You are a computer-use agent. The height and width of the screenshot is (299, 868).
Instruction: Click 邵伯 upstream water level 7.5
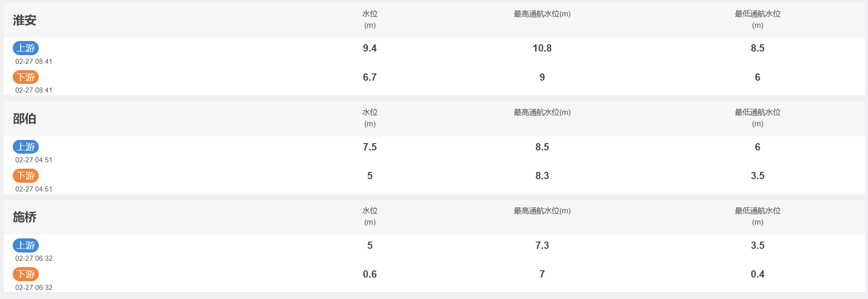click(370, 147)
